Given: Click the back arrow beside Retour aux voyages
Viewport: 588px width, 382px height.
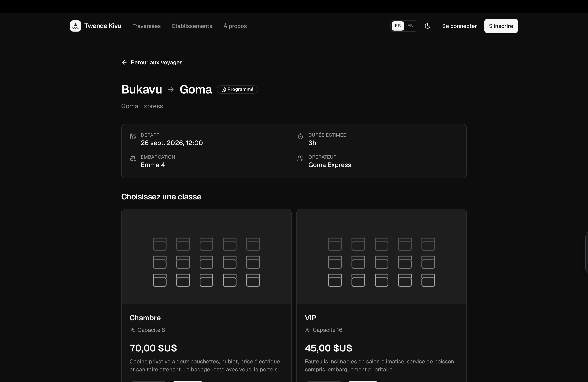Looking at the screenshot, I should point(124,62).
